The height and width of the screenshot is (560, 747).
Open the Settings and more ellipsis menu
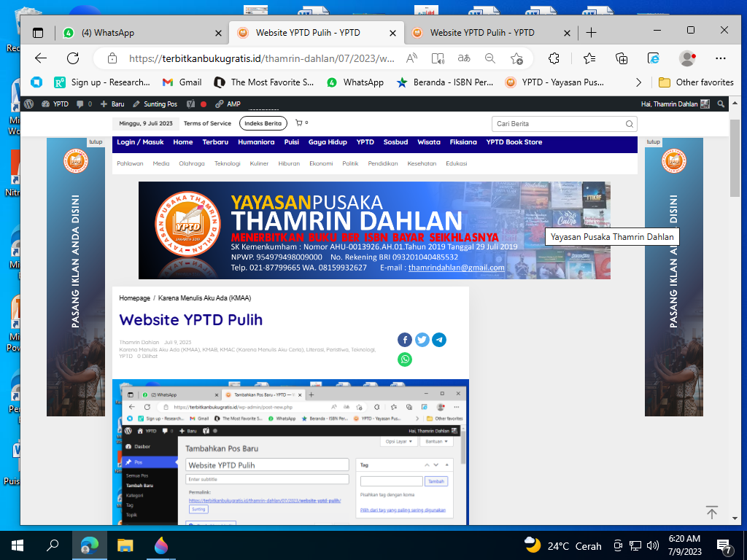pos(721,58)
